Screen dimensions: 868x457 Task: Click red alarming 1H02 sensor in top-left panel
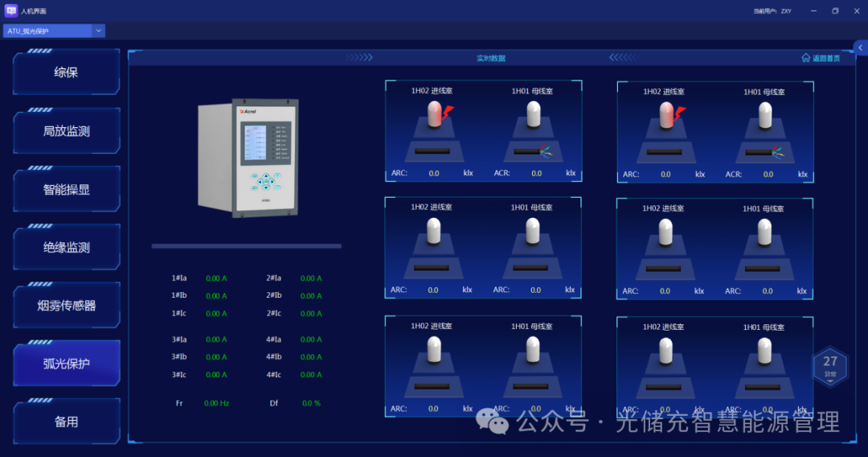pos(435,116)
